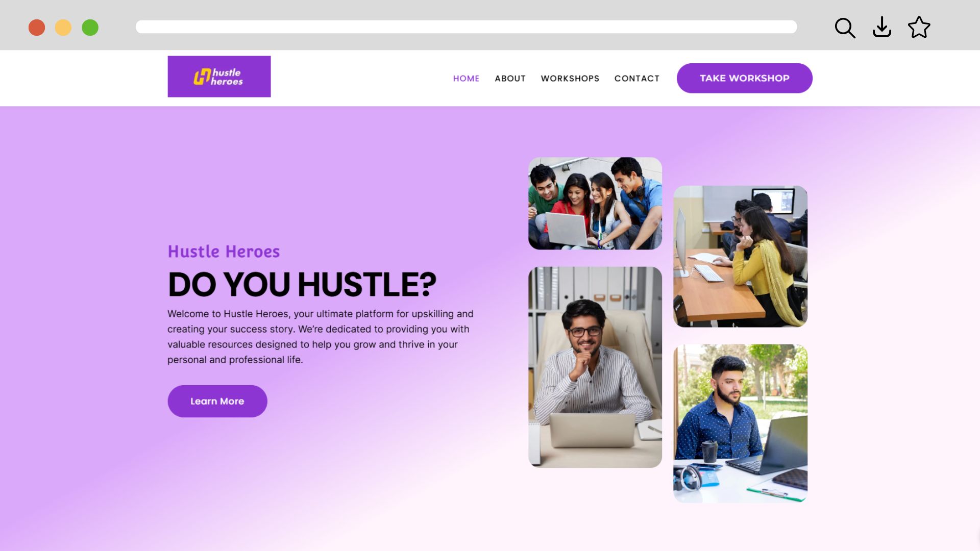Open the CONTACT nav link
The height and width of the screenshot is (551, 980).
point(636,79)
